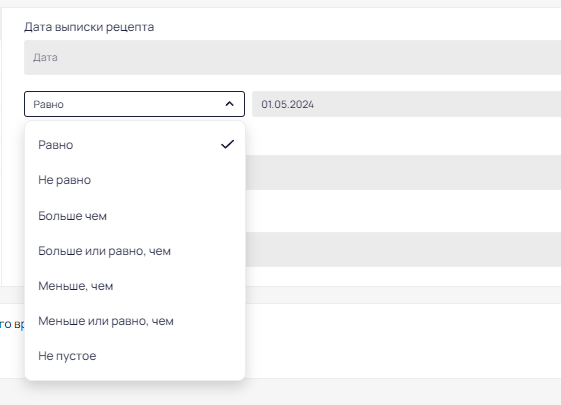
Task: Open the Равно comparison combo box
Action: click(135, 104)
